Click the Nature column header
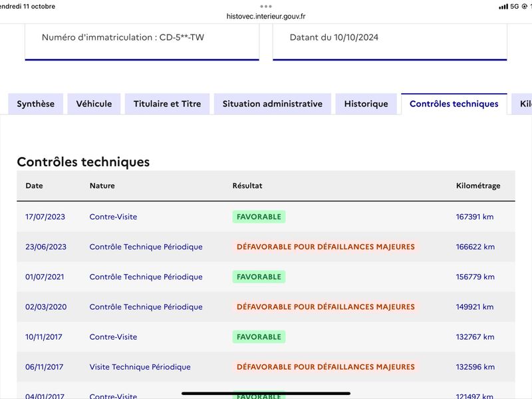Viewport: 532px width, 399px height. click(x=102, y=186)
